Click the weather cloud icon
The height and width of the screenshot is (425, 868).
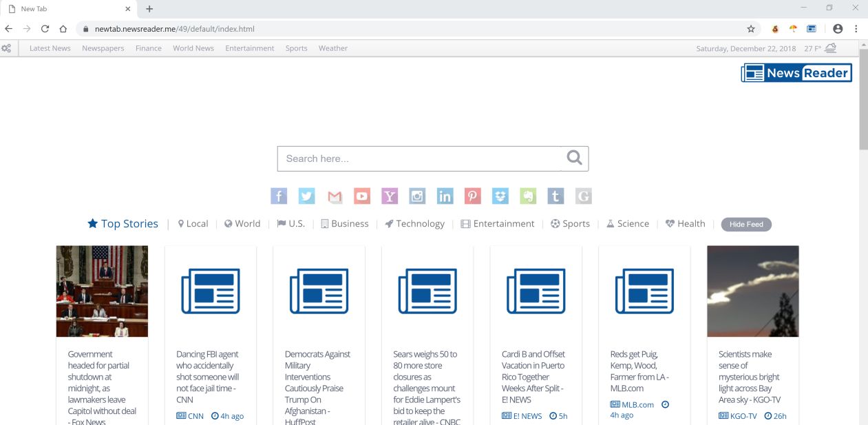(x=831, y=48)
